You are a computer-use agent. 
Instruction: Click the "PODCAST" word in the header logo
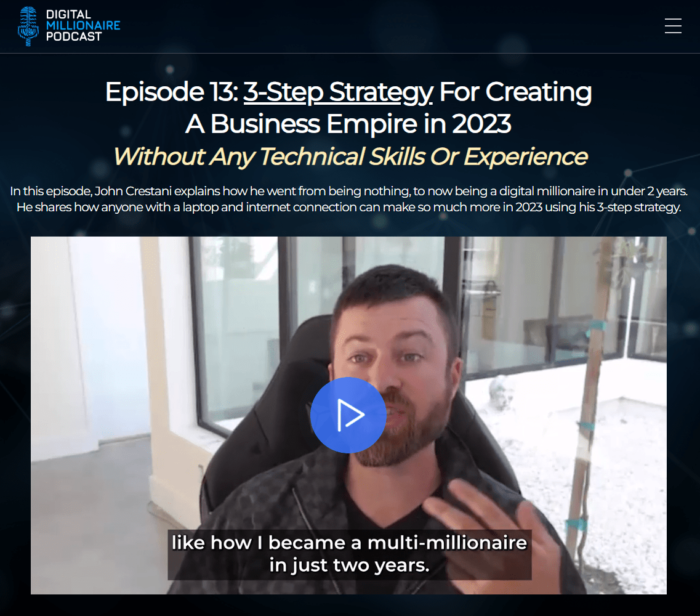[x=74, y=36]
